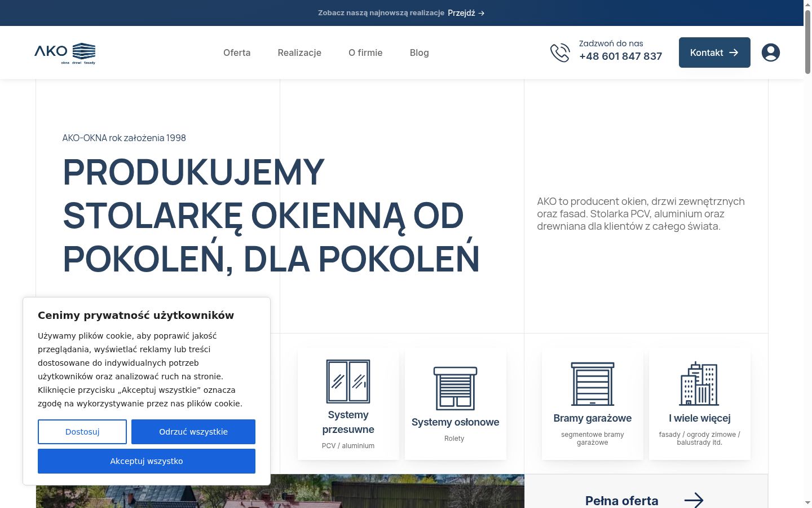
Task: Open the Systemy przesuwne card title
Action: 348,422
